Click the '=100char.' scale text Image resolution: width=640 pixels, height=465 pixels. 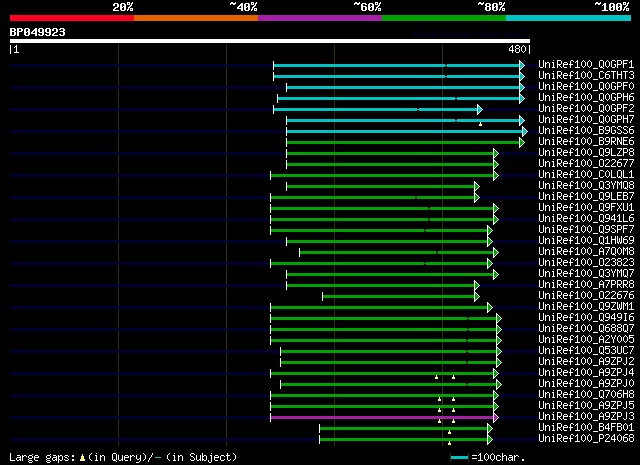(x=498, y=457)
